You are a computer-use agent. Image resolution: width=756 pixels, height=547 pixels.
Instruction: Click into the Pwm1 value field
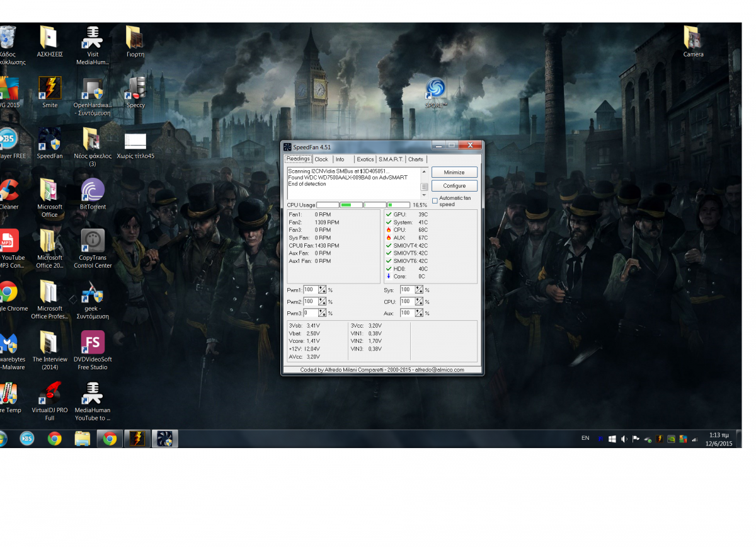point(311,290)
